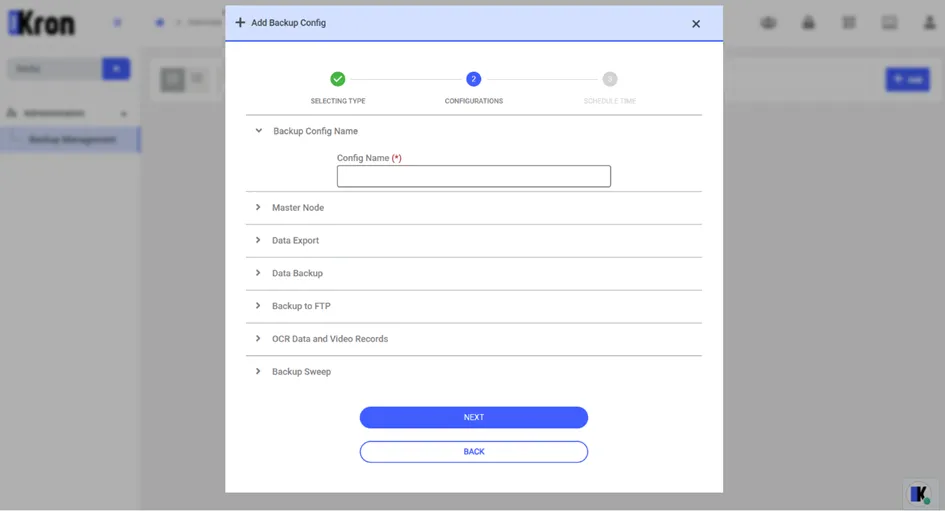Image resolution: width=945 pixels, height=511 pixels.
Task: Expand the Backup to FTP section
Action: [x=258, y=306]
